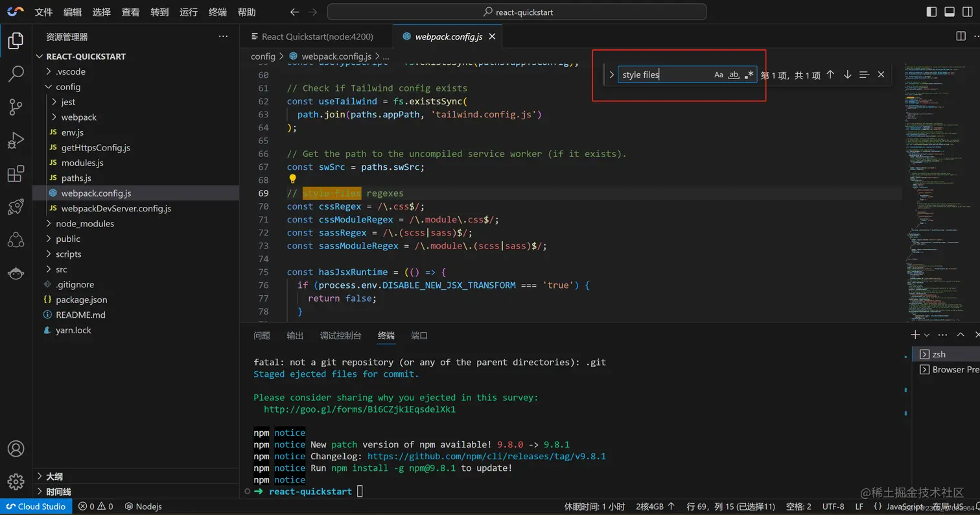This screenshot has height=515, width=980.
Task: Switch to the 问题 panel tab
Action: [x=262, y=335]
